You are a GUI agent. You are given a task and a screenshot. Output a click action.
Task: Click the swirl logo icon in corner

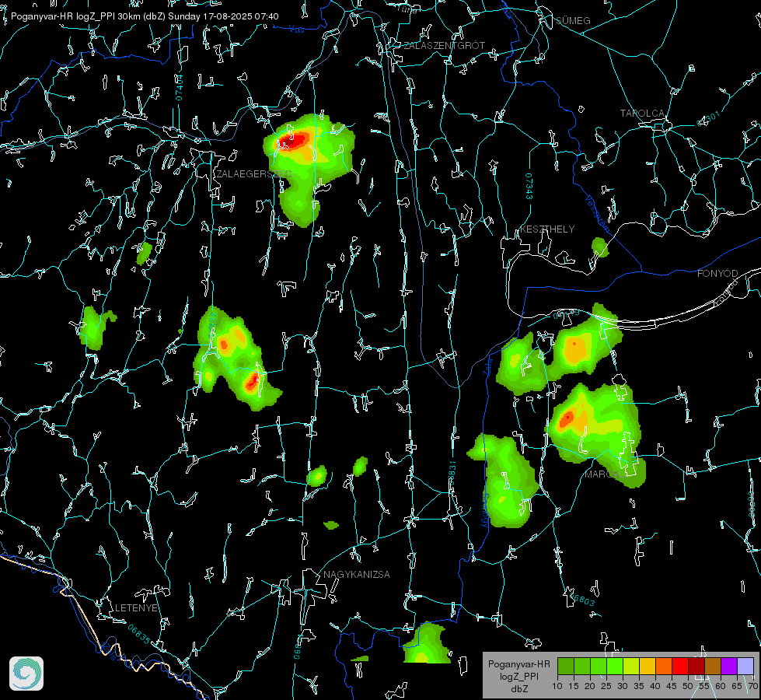coord(26,674)
